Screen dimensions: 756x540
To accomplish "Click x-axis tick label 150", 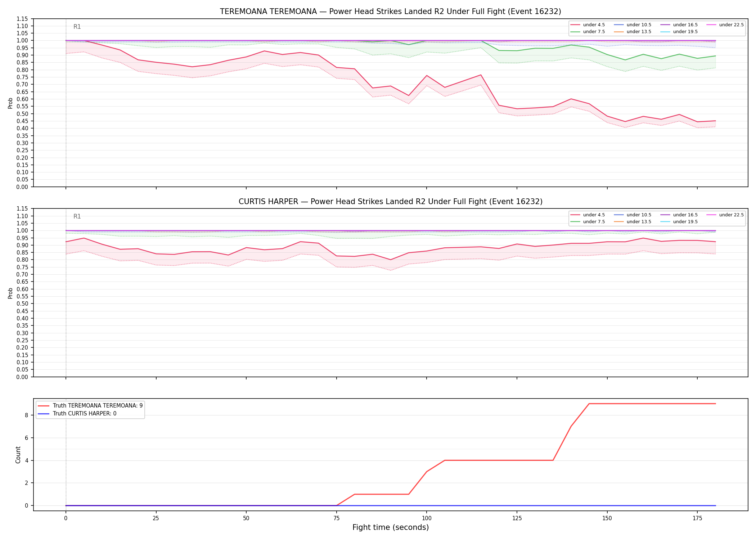I will click(x=607, y=518).
